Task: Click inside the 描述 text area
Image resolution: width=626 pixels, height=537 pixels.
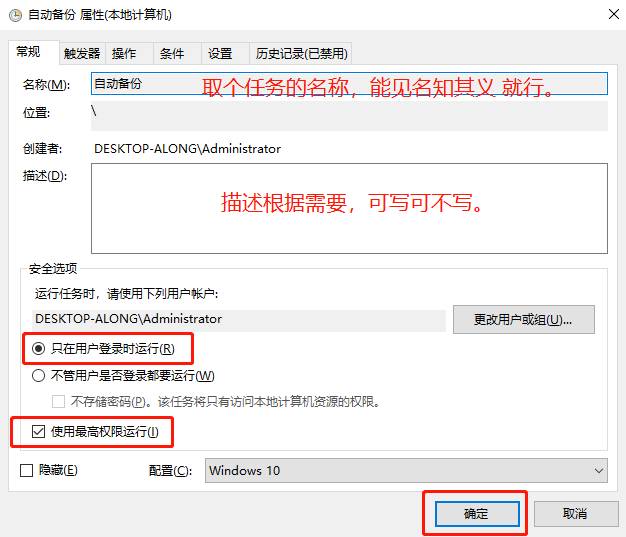Action: pos(349,208)
